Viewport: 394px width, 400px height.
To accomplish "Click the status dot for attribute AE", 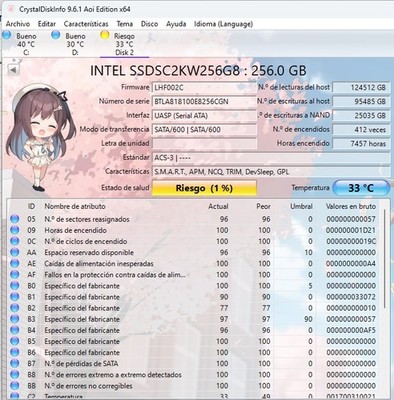I will click(x=14, y=263).
